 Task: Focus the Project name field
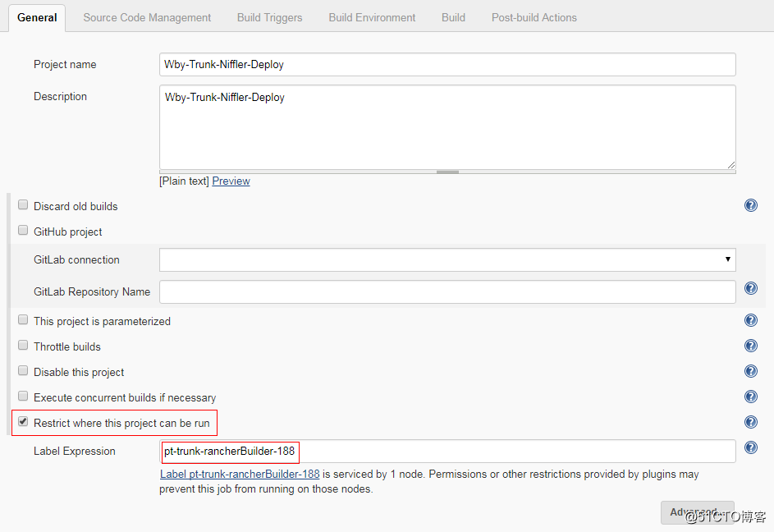[447, 65]
